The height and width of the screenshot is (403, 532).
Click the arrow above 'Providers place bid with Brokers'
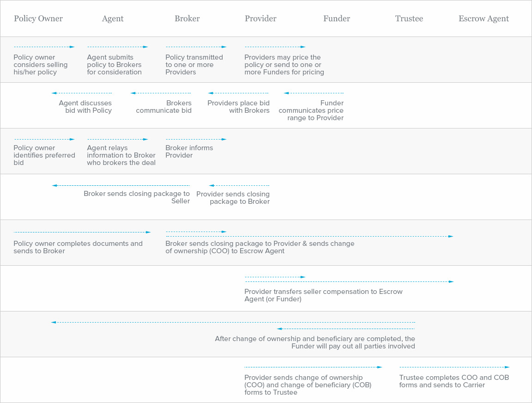(239, 93)
